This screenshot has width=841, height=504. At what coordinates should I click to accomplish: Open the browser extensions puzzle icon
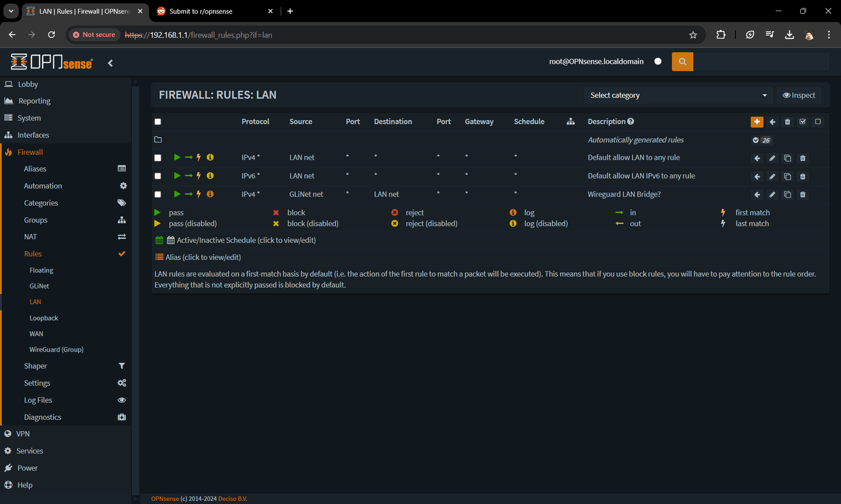click(721, 35)
